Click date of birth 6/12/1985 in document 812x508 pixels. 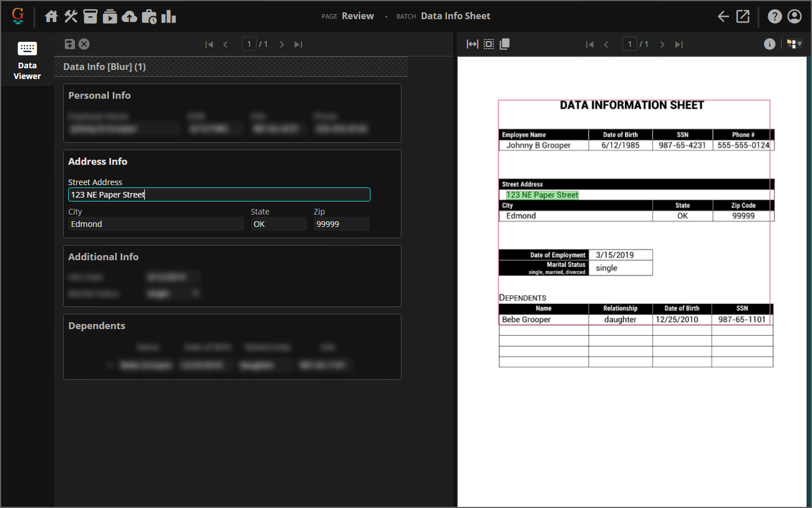620,146
